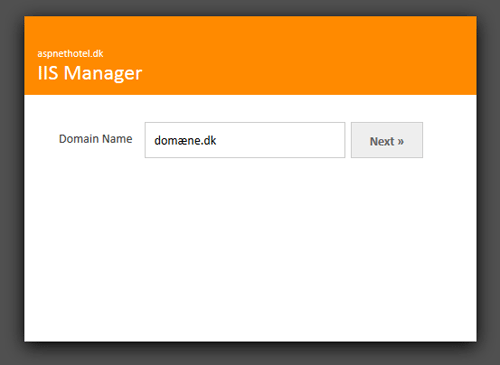Submit the domain with the Next button
500x365 pixels.
point(387,140)
